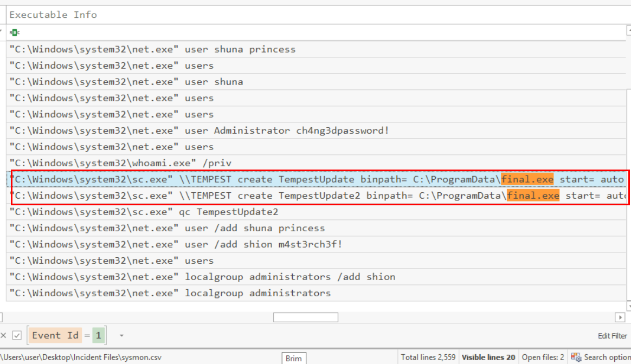Click the Edit Filter button

pyautogui.click(x=612, y=336)
